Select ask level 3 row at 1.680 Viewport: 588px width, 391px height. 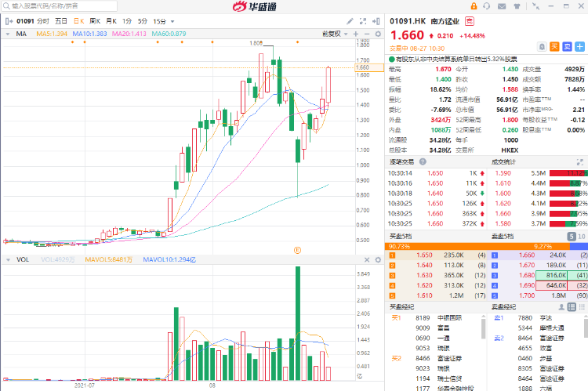coord(539,276)
